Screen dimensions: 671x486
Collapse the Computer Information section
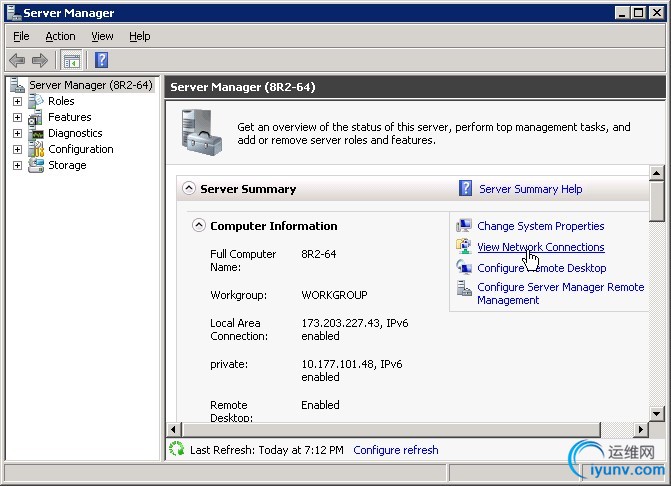(199, 225)
